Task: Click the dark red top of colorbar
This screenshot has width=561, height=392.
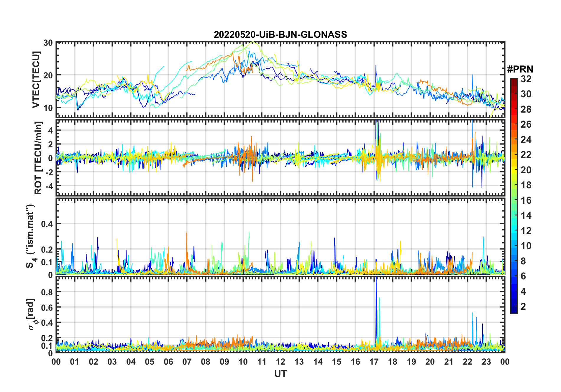Action: pyautogui.click(x=514, y=81)
